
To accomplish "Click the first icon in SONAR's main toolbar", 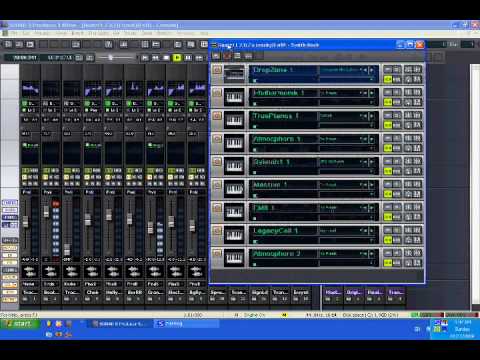I will (9, 44).
